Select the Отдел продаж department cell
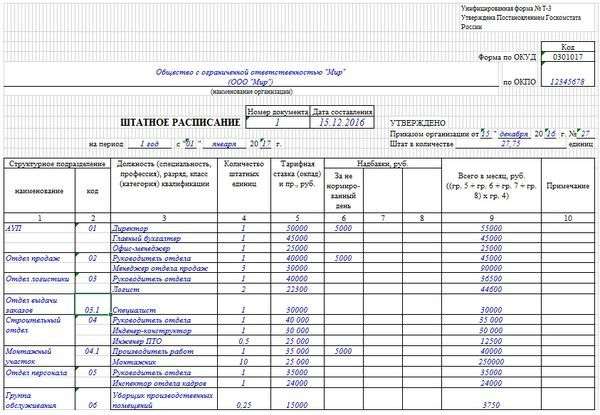This screenshot has width=600, height=415. pyautogui.click(x=39, y=259)
